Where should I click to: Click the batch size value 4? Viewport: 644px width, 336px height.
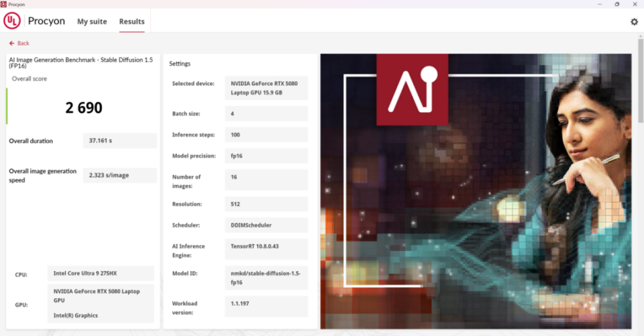click(x=266, y=114)
